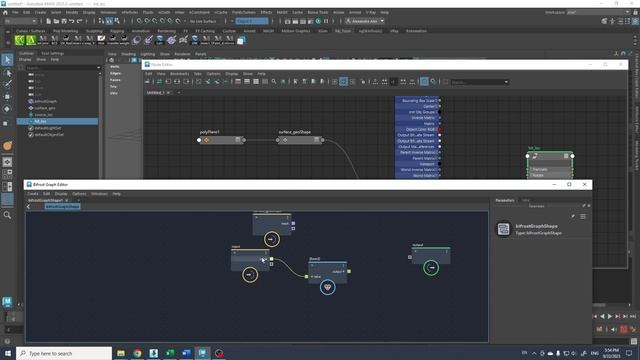
Task: Open Bookmarks menu in Node Editor
Action: click(x=180, y=74)
